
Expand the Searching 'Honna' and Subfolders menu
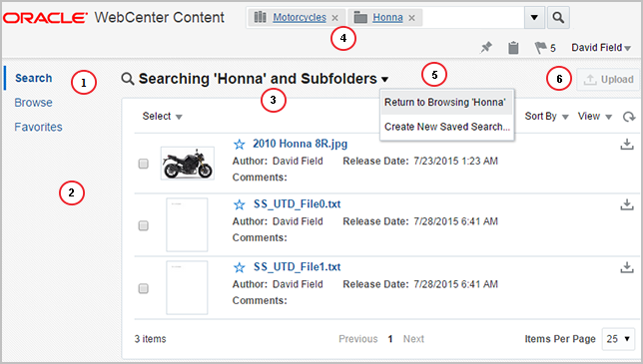tap(384, 79)
